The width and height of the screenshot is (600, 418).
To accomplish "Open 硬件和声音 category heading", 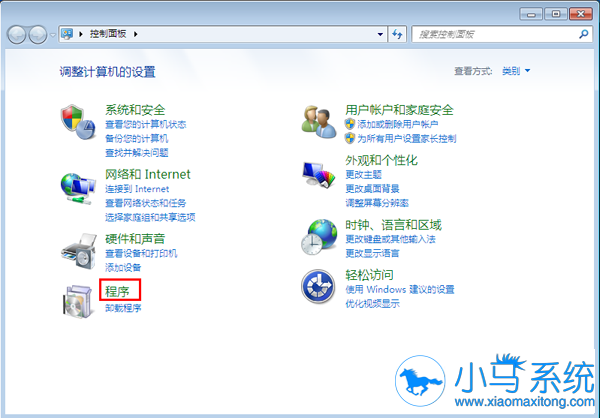I will [x=135, y=239].
